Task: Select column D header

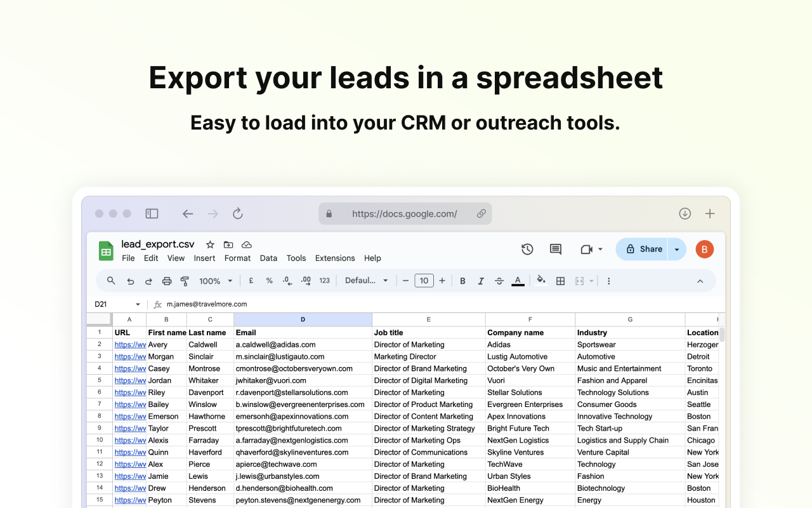Action: pos(303,319)
